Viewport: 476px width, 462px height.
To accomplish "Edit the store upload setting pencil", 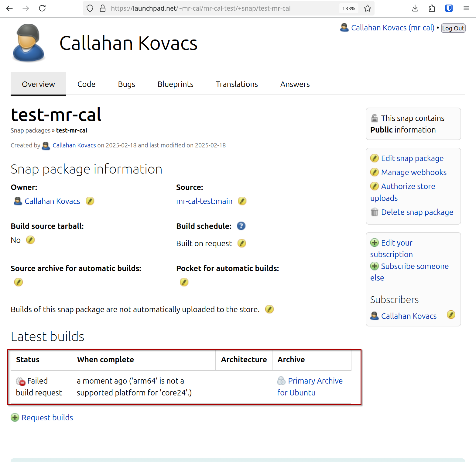I will (x=269, y=309).
